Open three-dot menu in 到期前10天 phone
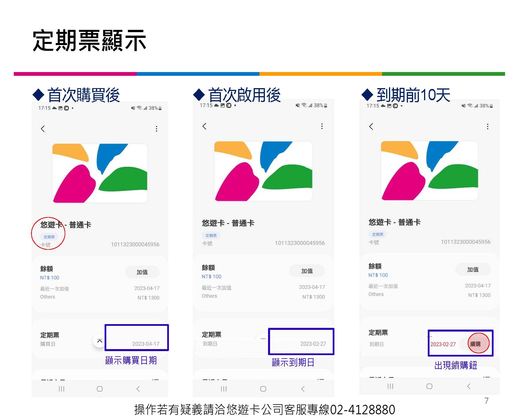This screenshot has width=520, height=420. click(x=488, y=127)
